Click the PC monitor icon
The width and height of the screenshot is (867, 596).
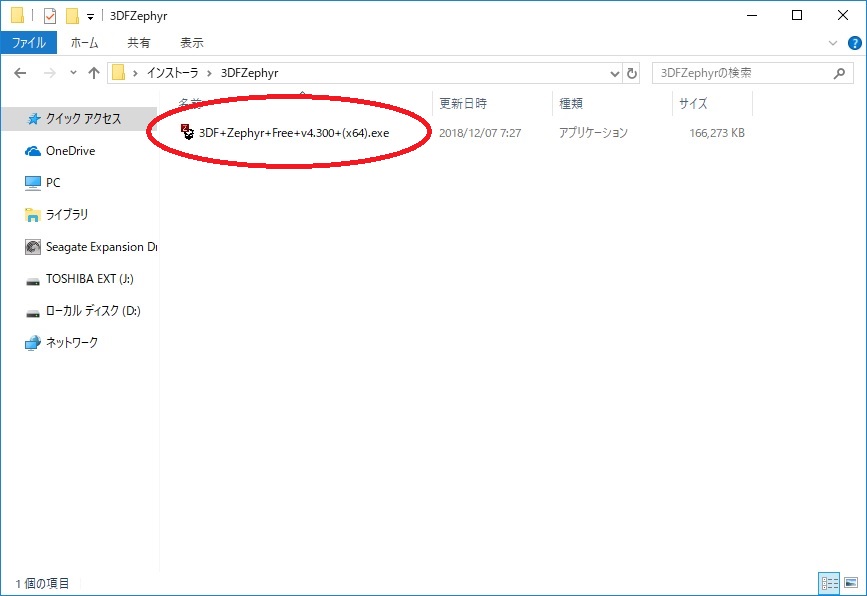tap(33, 183)
